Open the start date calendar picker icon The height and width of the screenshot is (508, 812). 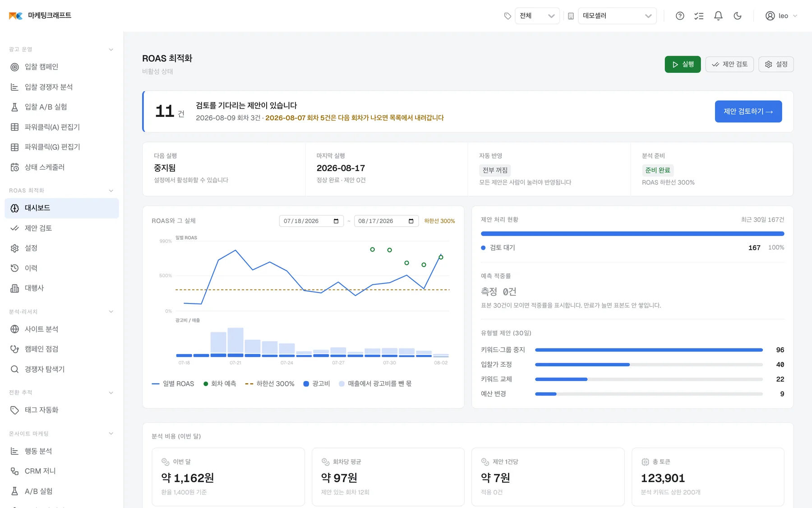click(336, 221)
